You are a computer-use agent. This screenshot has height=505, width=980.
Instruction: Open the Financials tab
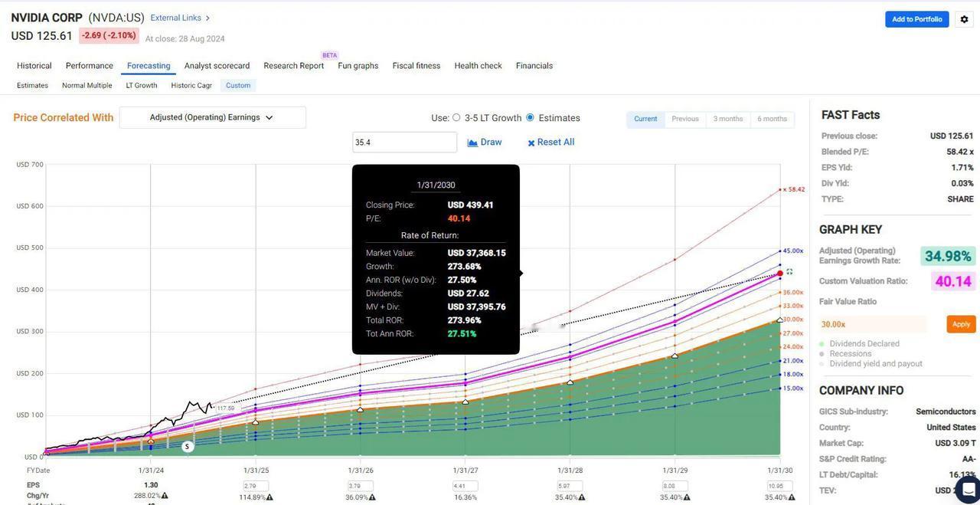coord(534,66)
